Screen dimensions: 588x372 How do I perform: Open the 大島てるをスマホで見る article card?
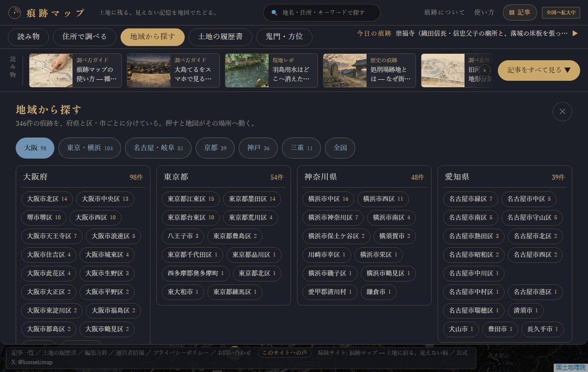point(173,70)
